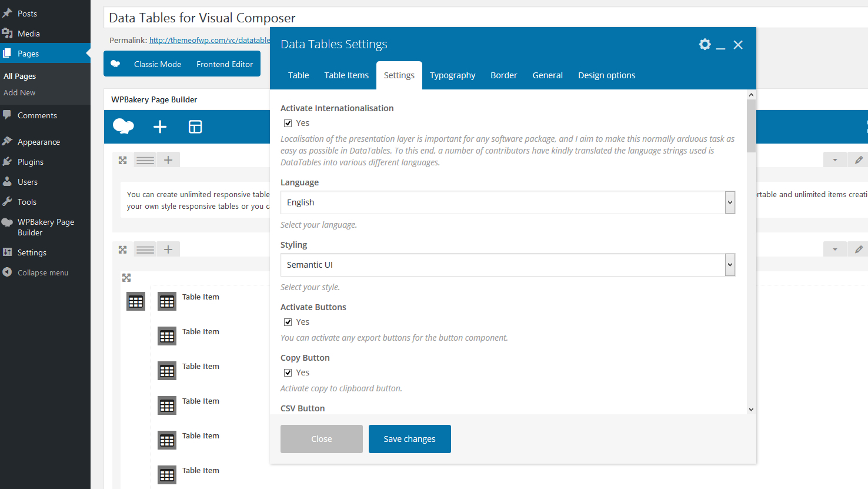Screen dimensions: 868x489
Task: Collapse the admin sidebar menu
Action: pyautogui.click(x=45, y=272)
